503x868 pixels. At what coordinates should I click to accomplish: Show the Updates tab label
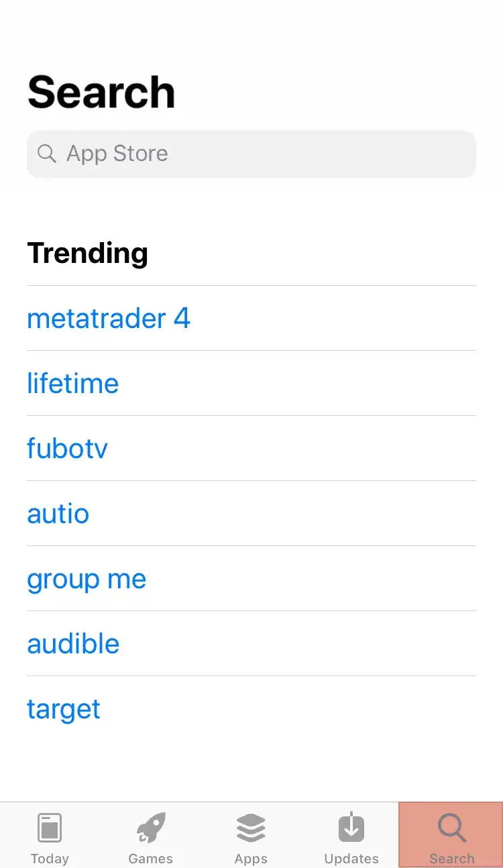[351, 859]
